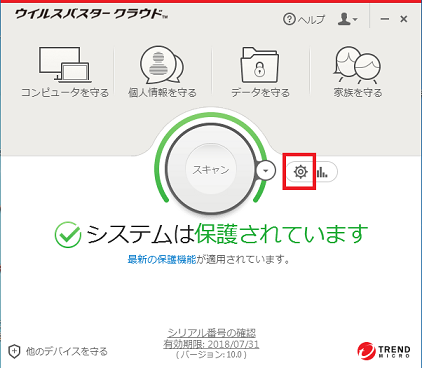Close the ウイルスバスター クラウド window
The height and width of the screenshot is (368, 422).
(404, 19)
